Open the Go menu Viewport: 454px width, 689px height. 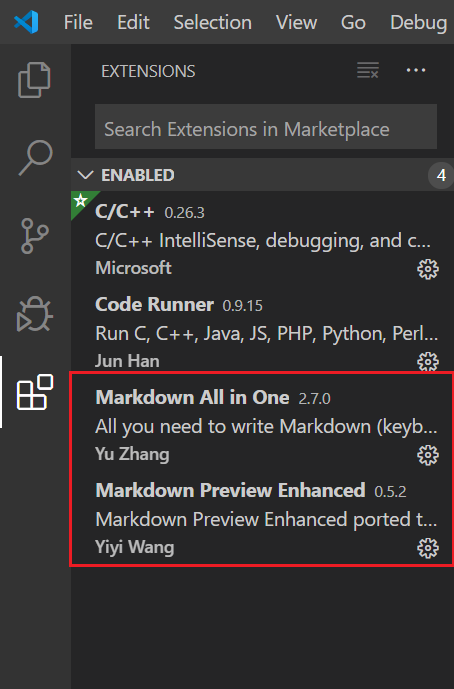[353, 22]
